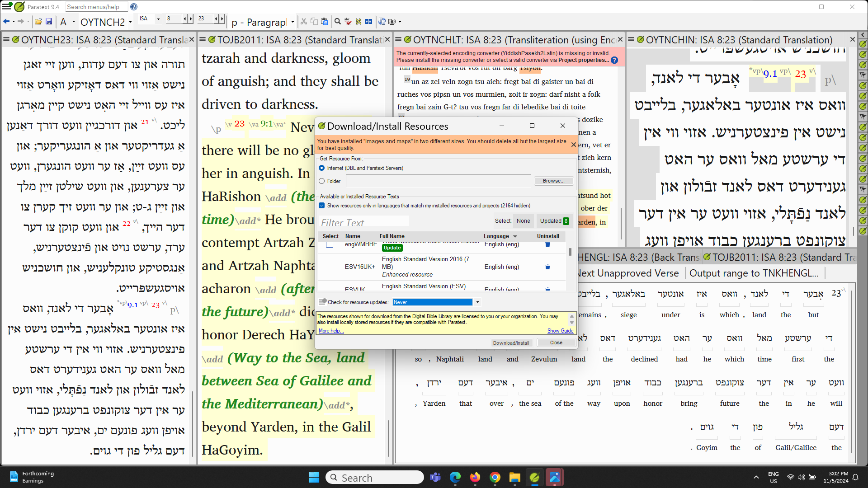868x488 pixels.
Task: Click the magnifier find icon in toolbar
Action: pos(337,21)
